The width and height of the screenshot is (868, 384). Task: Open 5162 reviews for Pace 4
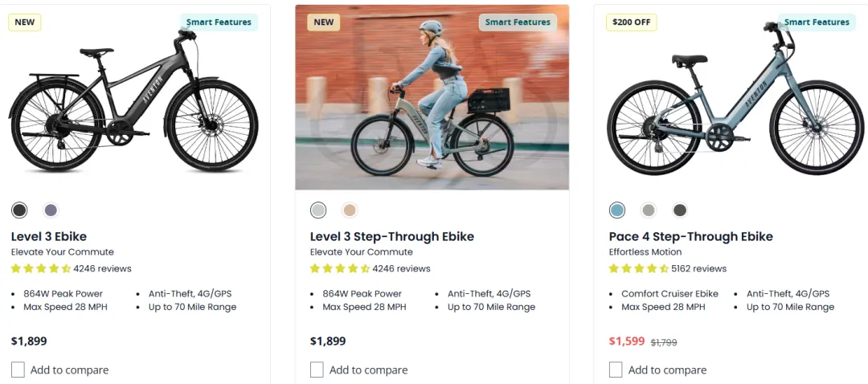coord(698,268)
